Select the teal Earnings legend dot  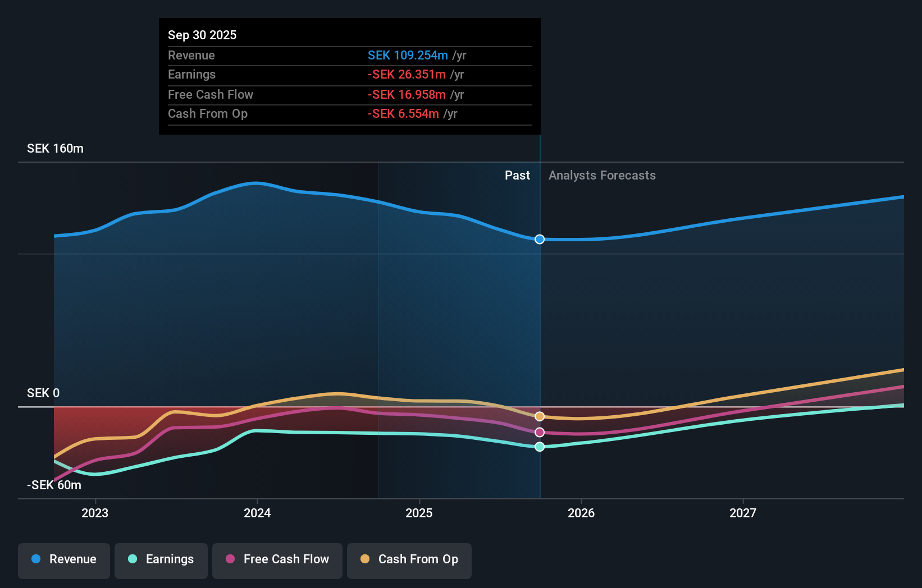point(130,559)
